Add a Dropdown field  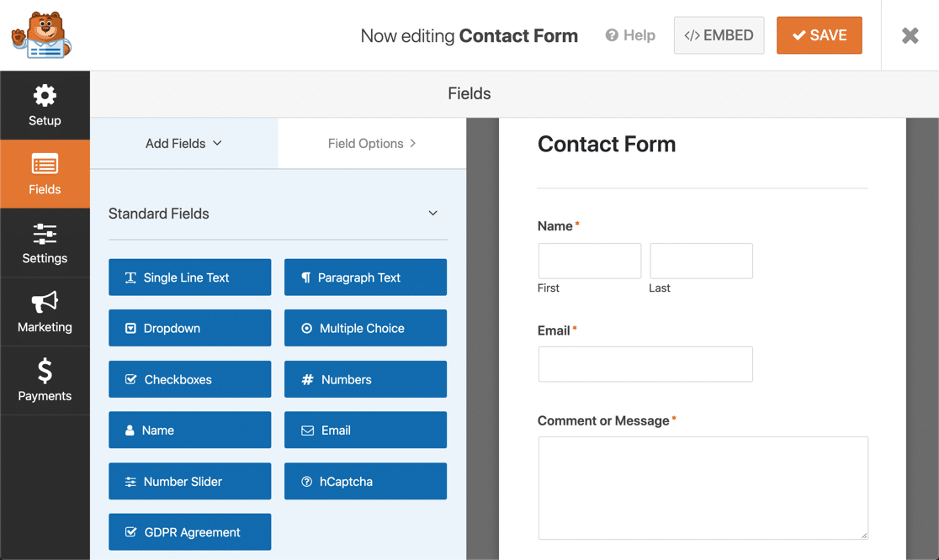coord(189,328)
